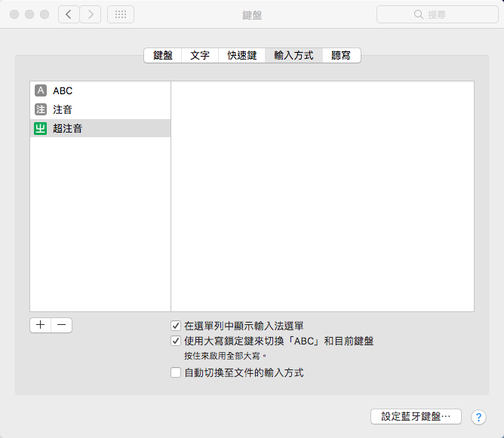Open the help question mark button
Viewport: 504px width, 438px height.
(478, 417)
